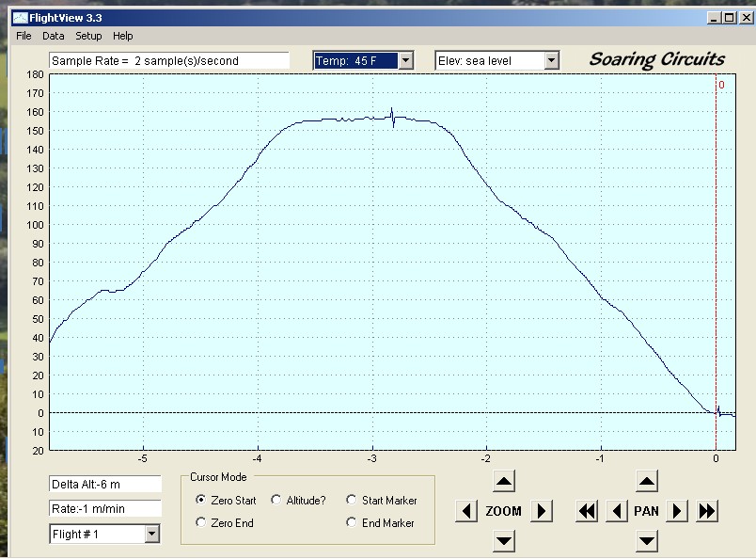Click the ZOOM left arrow button
This screenshot has width=756, height=559.
pyautogui.click(x=466, y=511)
